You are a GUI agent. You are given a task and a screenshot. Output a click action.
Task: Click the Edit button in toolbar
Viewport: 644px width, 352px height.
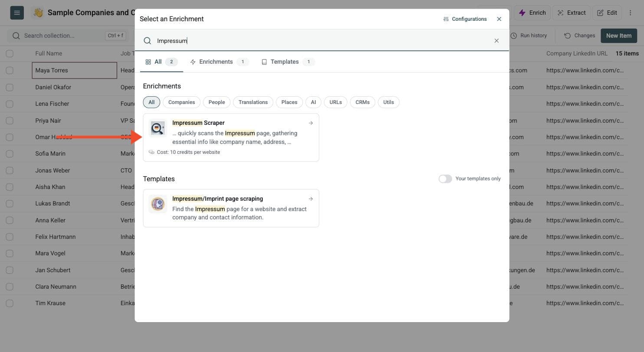click(607, 13)
